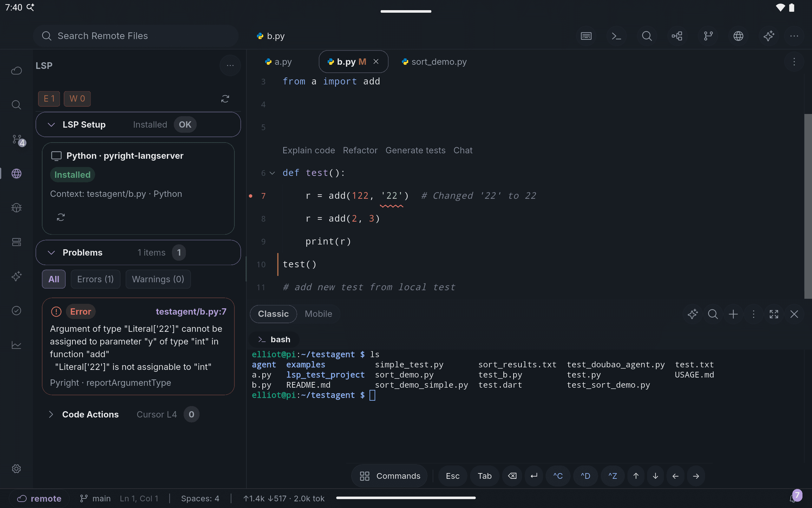Open the chart analytics sidebar icon
The image size is (812, 508).
coord(16,345)
